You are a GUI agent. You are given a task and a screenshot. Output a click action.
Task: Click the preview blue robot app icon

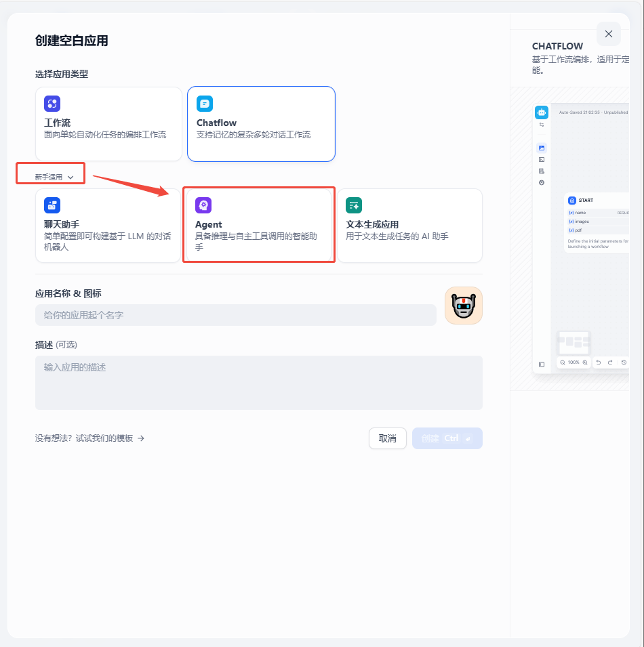pyautogui.click(x=542, y=112)
